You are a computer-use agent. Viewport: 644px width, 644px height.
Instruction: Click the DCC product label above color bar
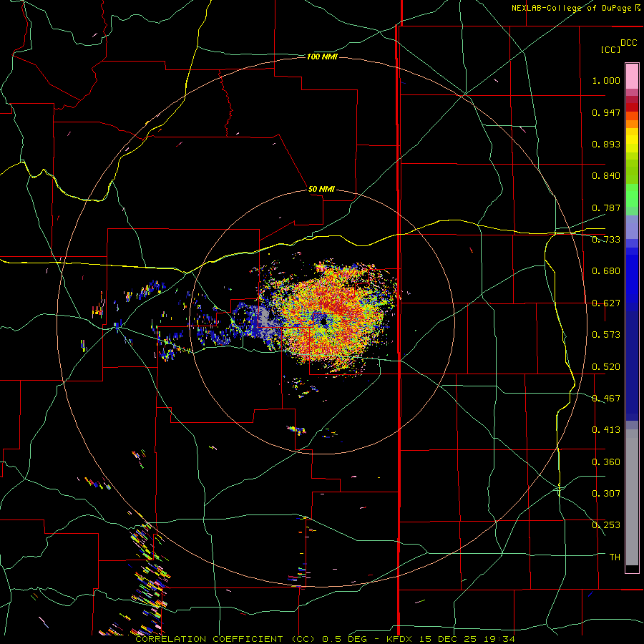(x=628, y=43)
